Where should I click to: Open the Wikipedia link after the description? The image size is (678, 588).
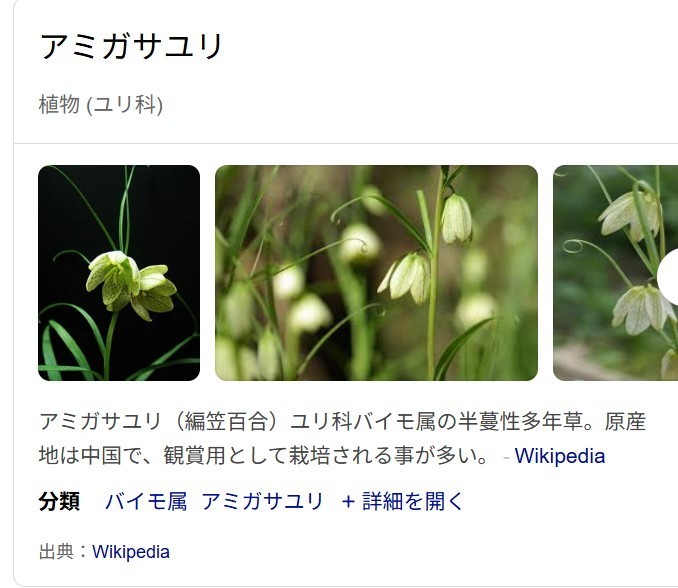(x=560, y=456)
